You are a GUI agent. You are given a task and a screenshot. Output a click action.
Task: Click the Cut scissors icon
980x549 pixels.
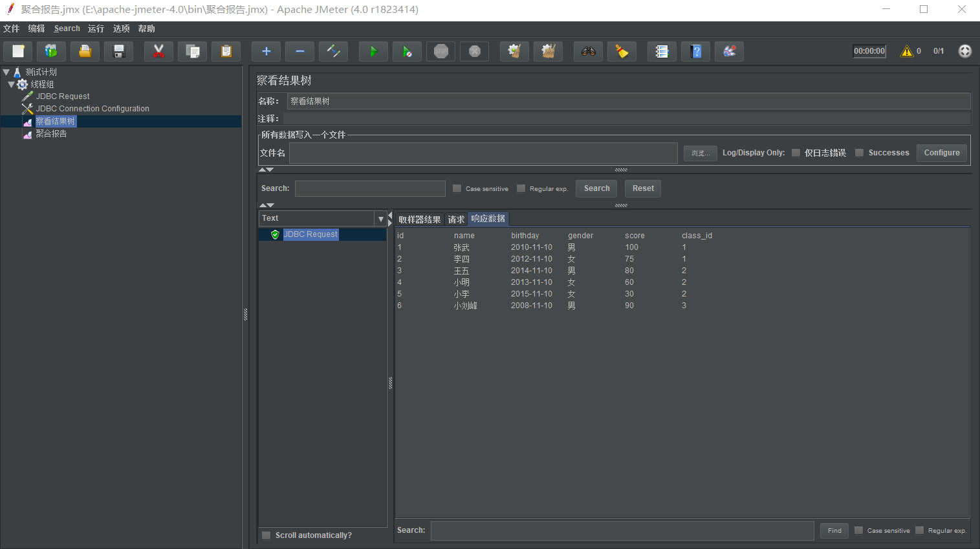[x=159, y=51]
